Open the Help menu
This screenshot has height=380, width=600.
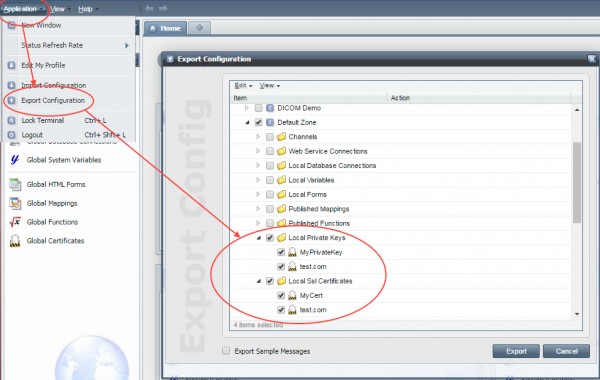(x=88, y=9)
